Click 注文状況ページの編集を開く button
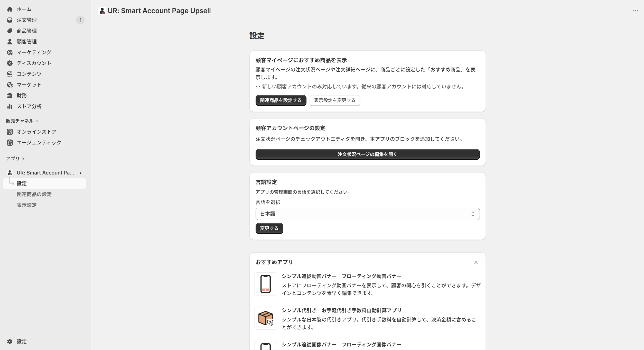The image size is (644, 350). 367,154
